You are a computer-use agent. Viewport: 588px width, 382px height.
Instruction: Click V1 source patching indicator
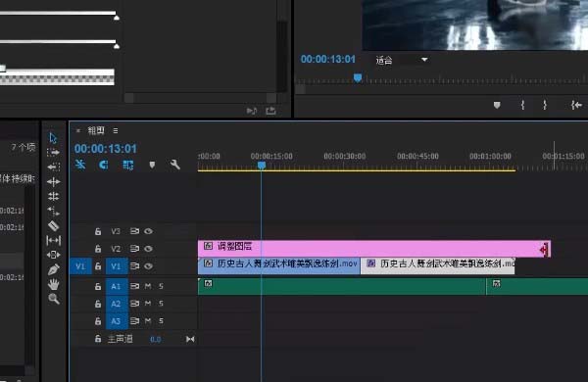80,266
